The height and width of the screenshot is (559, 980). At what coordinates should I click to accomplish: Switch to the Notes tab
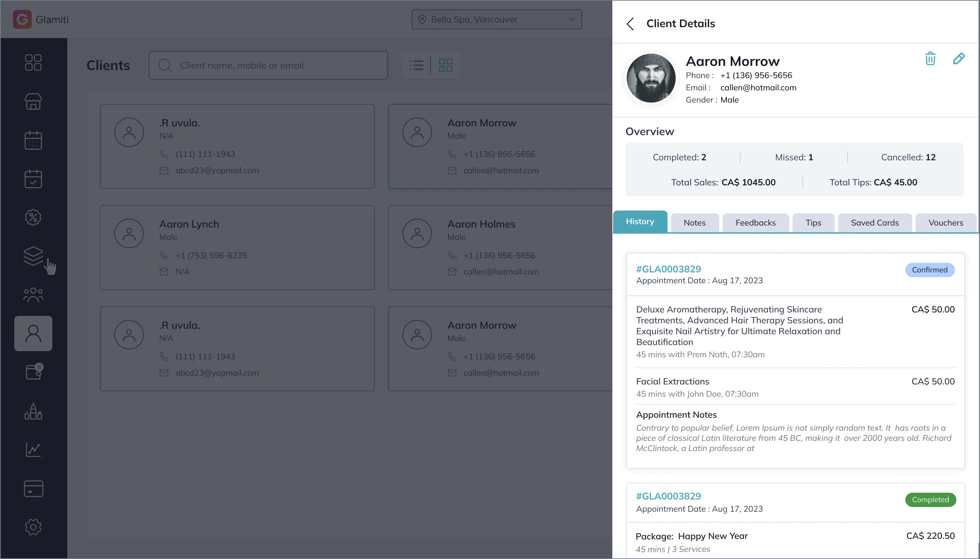pyautogui.click(x=694, y=223)
